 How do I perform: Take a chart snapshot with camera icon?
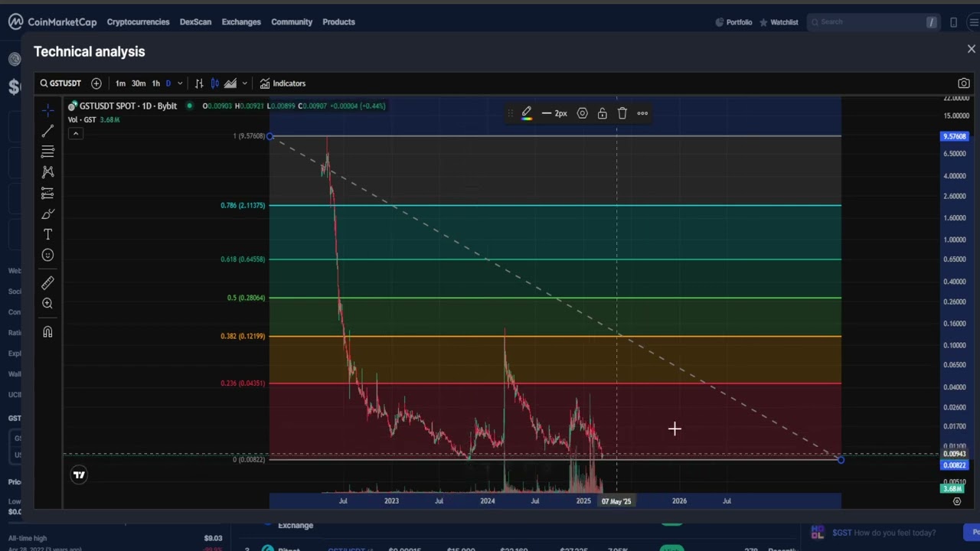[x=964, y=83]
